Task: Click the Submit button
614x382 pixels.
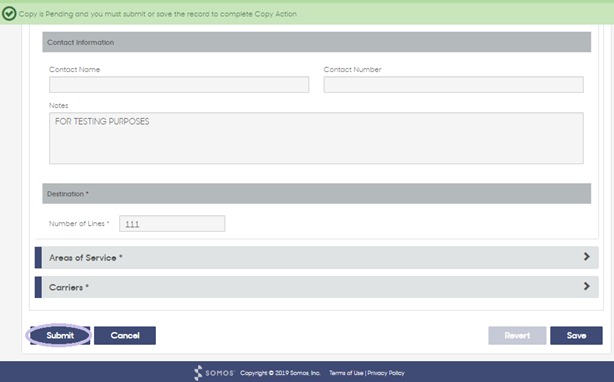Action: point(60,335)
